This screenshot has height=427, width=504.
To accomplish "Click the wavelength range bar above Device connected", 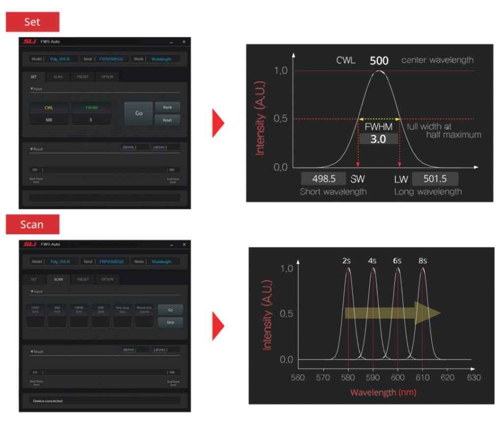I will 104,372.
